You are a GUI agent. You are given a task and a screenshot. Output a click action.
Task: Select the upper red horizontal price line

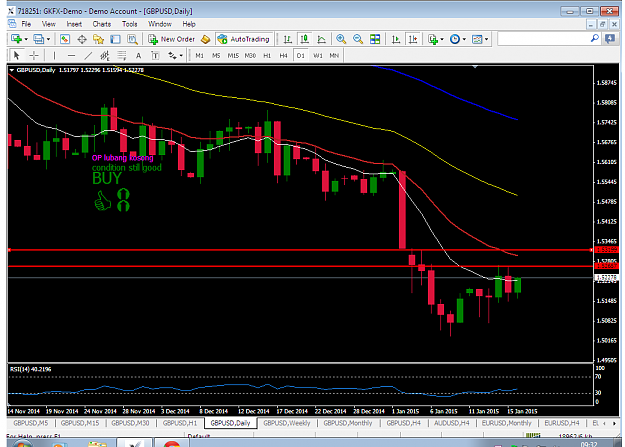pos(299,250)
